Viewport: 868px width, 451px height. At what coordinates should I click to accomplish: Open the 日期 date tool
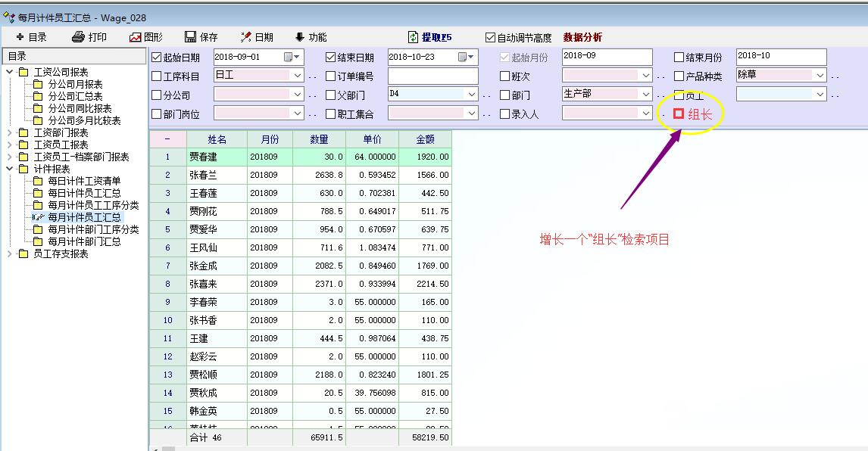(x=246, y=37)
